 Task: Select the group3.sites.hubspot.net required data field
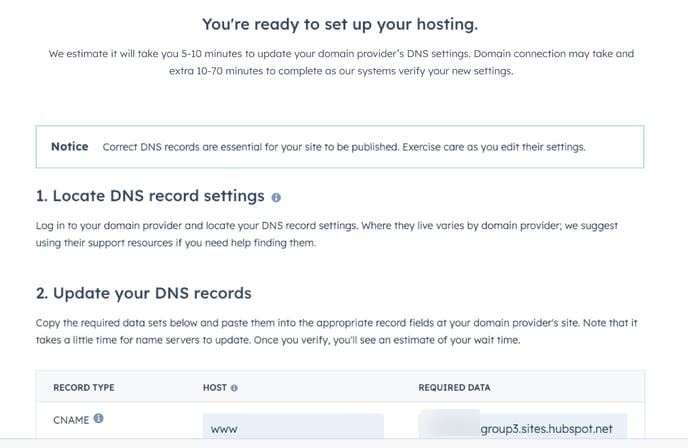coord(523,426)
